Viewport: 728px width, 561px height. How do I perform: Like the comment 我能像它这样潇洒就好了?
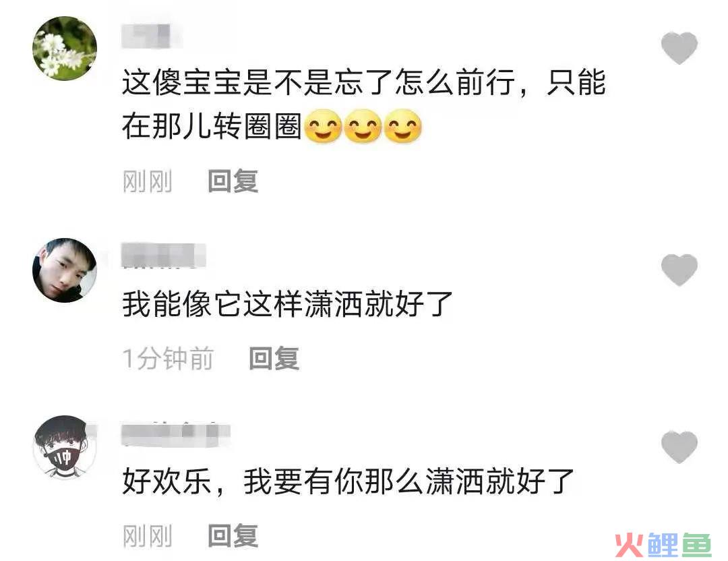(679, 270)
